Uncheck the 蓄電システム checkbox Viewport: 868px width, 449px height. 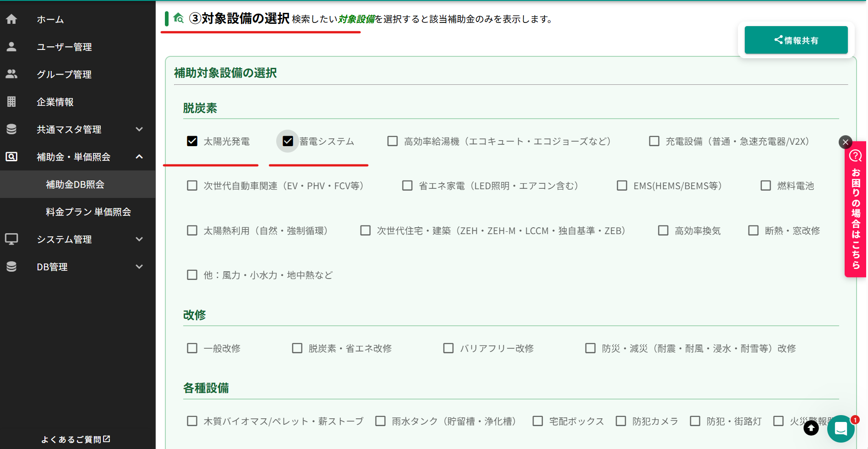pyautogui.click(x=288, y=141)
